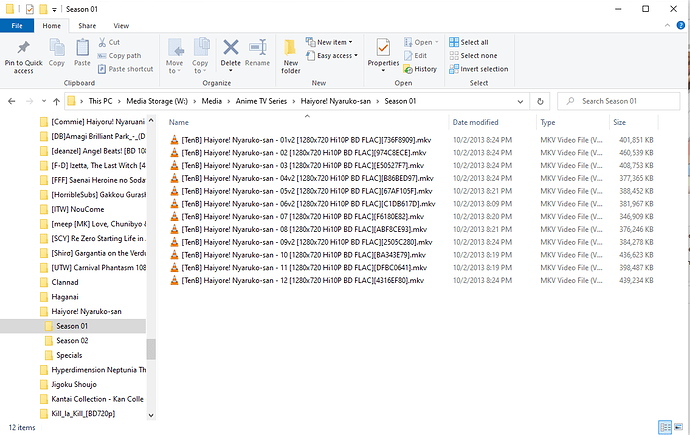Click the navigation pane scrollbar thumb

pos(151,349)
